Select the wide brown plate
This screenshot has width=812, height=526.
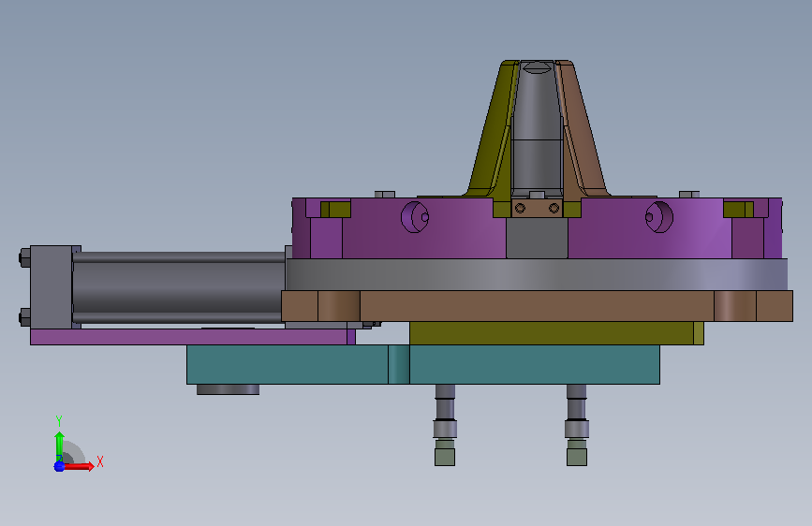tap(537, 306)
